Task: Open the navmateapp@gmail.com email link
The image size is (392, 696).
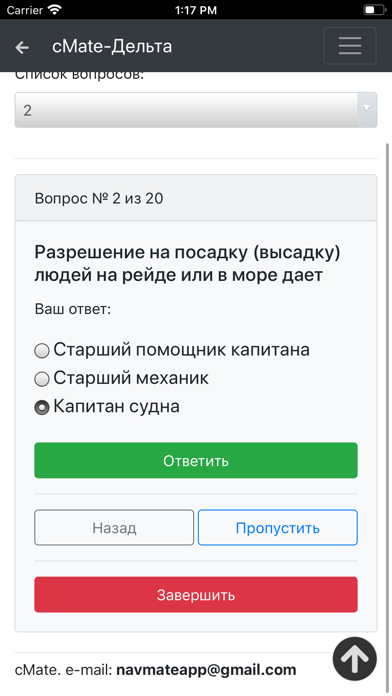Action: pyautogui.click(x=206, y=669)
